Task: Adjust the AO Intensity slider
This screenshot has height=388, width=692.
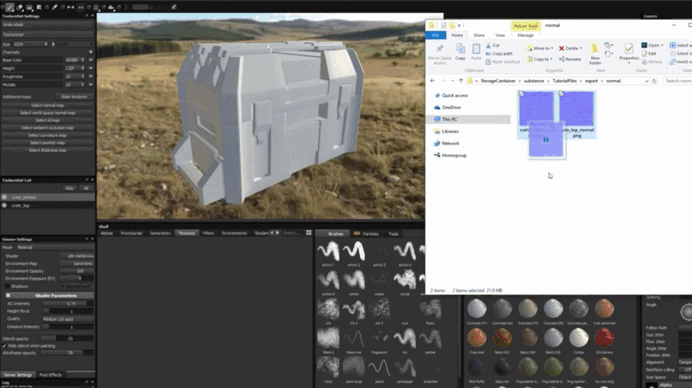Action: [x=68, y=303]
